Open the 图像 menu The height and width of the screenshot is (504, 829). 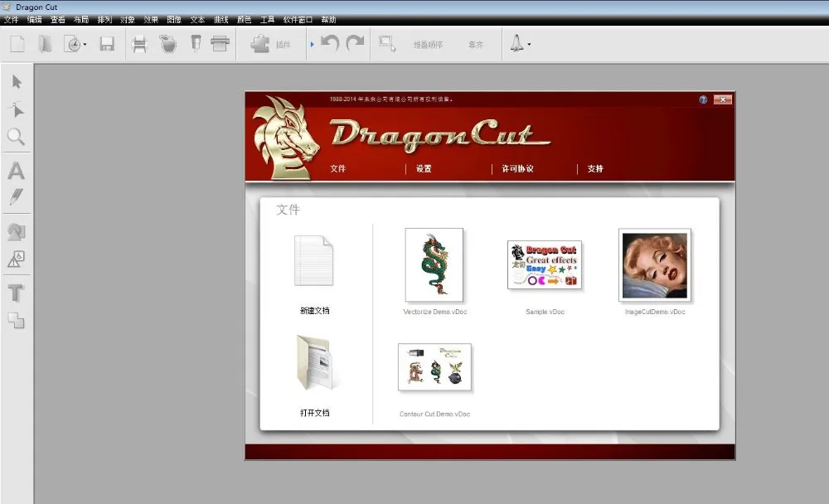pos(174,20)
